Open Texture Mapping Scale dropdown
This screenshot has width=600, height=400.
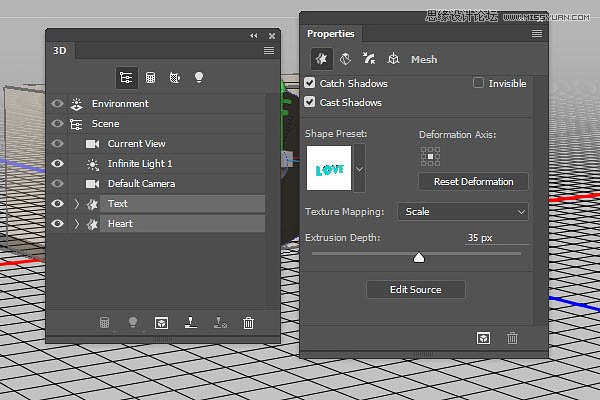(463, 212)
